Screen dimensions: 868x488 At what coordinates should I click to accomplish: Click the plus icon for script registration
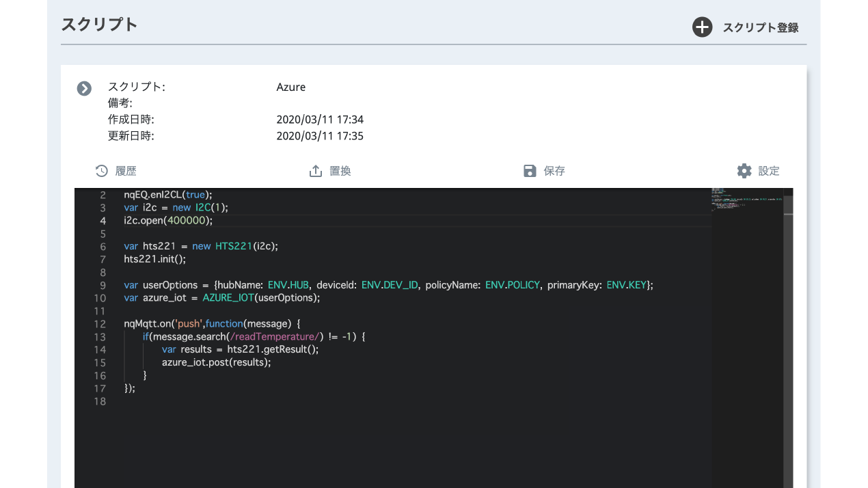coord(702,27)
